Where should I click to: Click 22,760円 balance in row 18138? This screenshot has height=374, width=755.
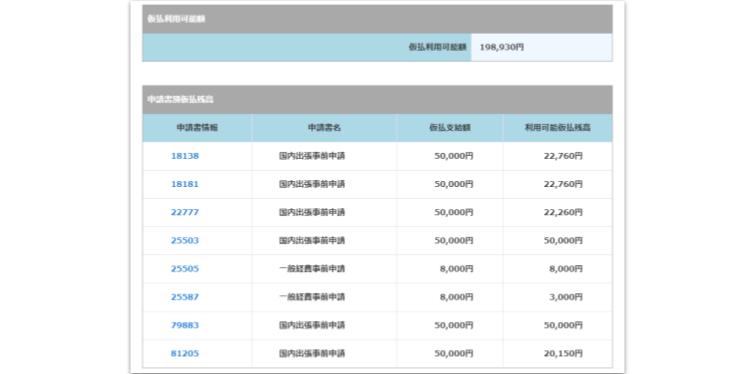click(x=563, y=156)
